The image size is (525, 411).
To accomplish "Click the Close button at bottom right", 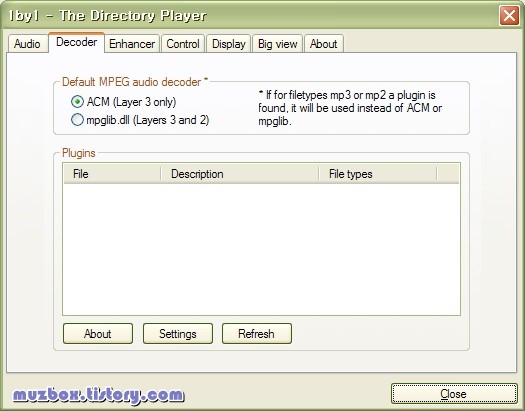I will (x=454, y=394).
